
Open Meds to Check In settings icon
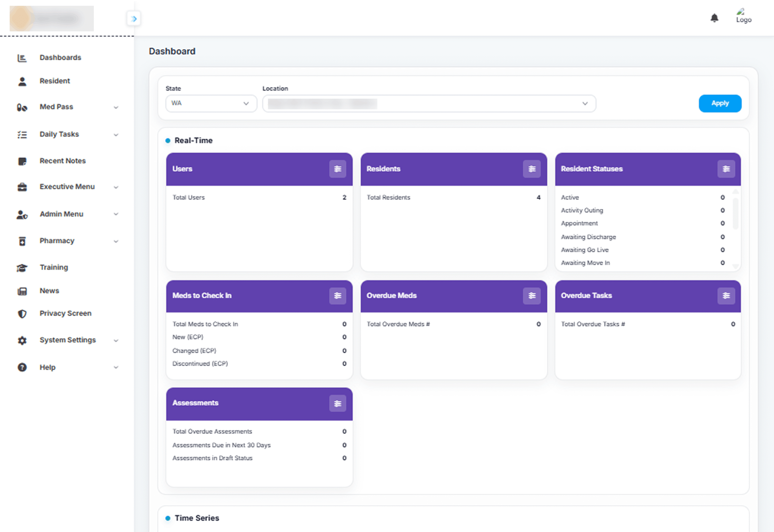pos(337,296)
